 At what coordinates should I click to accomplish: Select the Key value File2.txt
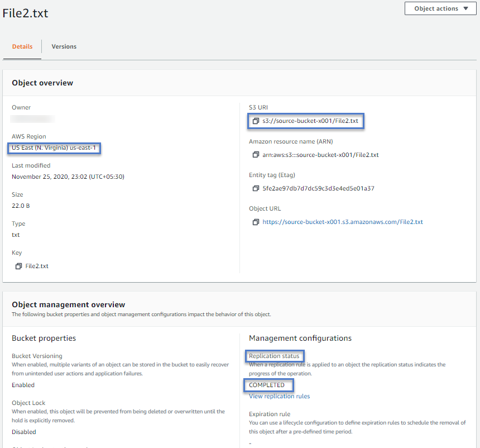(37, 266)
